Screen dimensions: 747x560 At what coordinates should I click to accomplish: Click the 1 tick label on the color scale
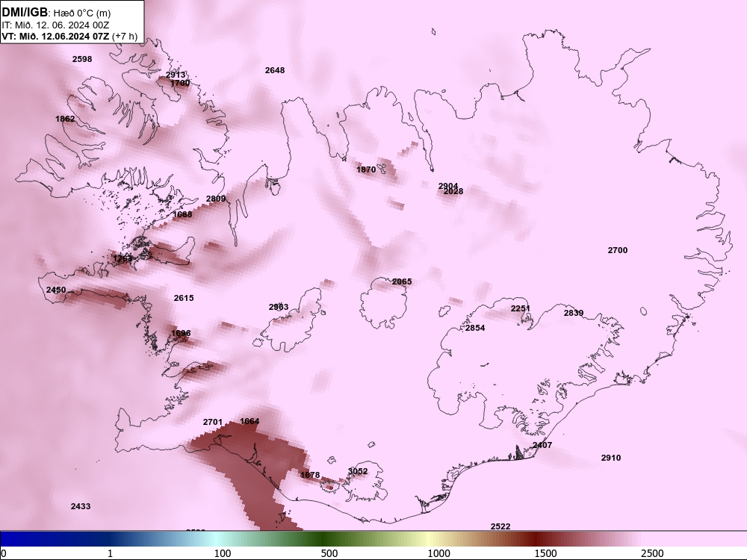click(110, 554)
